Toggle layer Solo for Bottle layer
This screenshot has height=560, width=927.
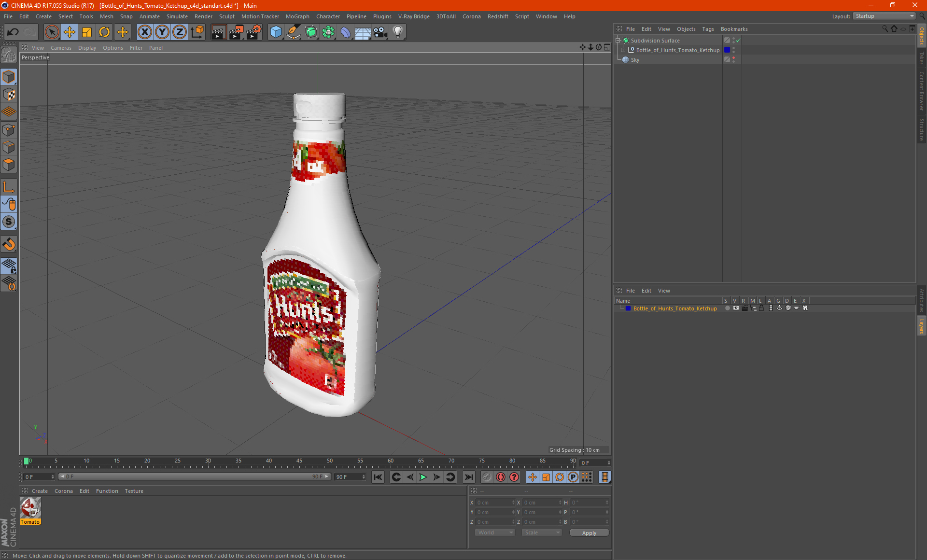(727, 308)
